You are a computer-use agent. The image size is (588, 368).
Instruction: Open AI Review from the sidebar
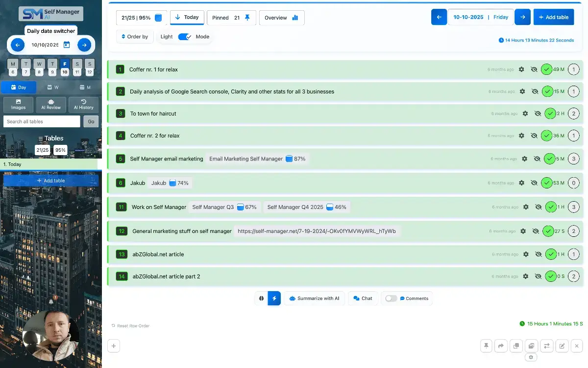[x=50, y=104]
